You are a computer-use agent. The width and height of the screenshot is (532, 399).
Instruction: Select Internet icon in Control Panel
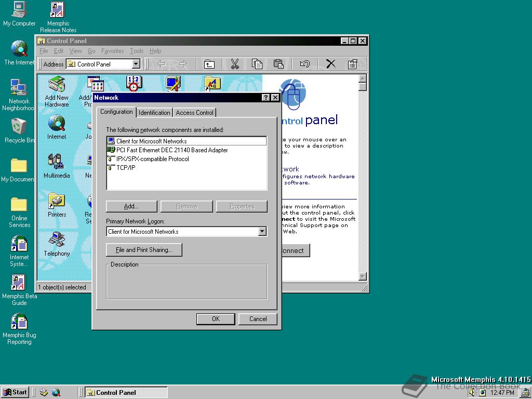coord(57,127)
